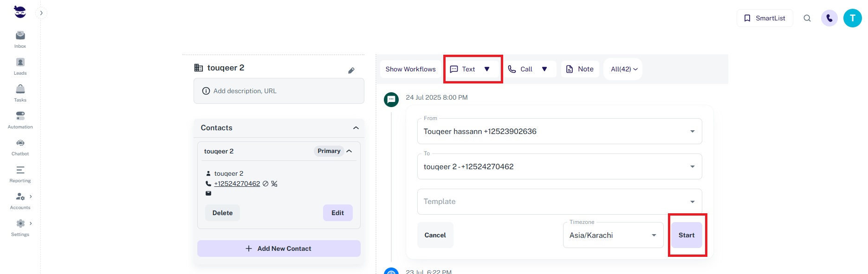Open the Chatbot section
This screenshot has width=868, height=274.
[x=20, y=147]
